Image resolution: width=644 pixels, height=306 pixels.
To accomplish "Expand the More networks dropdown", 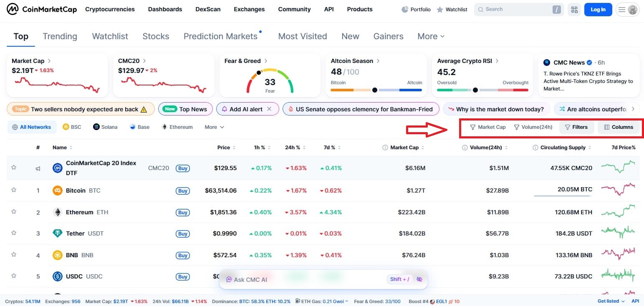I will click(214, 127).
